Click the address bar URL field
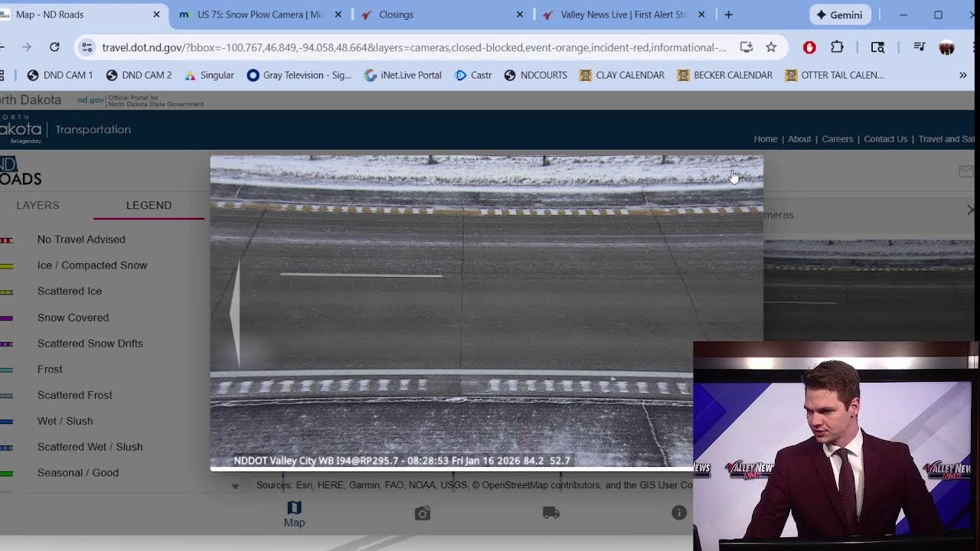Image resolution: width=980 pixels, height=551 pixels. click(x=413, y=47)
